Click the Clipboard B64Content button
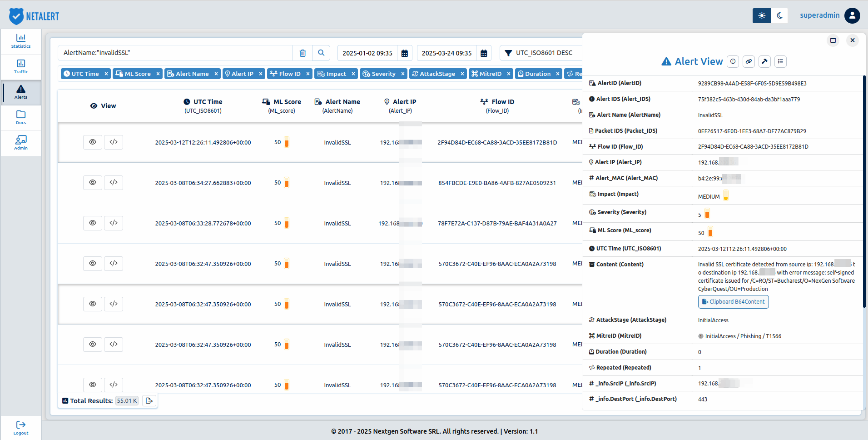This screenshot has height=440, width=868. 734,302
